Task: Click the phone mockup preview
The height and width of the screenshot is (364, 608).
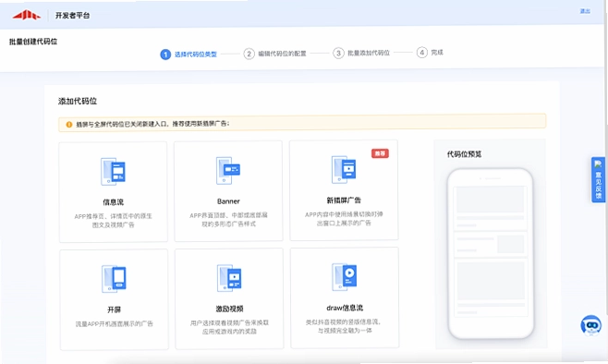Action: click(491, 253)
